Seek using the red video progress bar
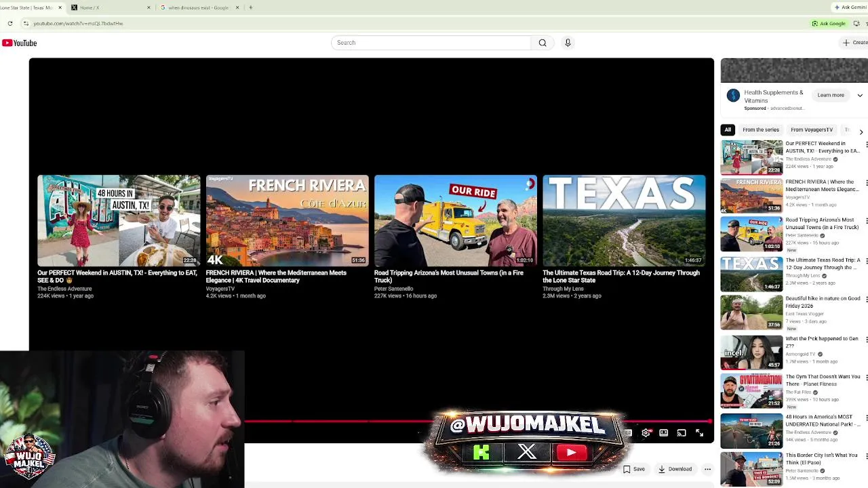This screenshot has width=868, height=488. [478, 422]
